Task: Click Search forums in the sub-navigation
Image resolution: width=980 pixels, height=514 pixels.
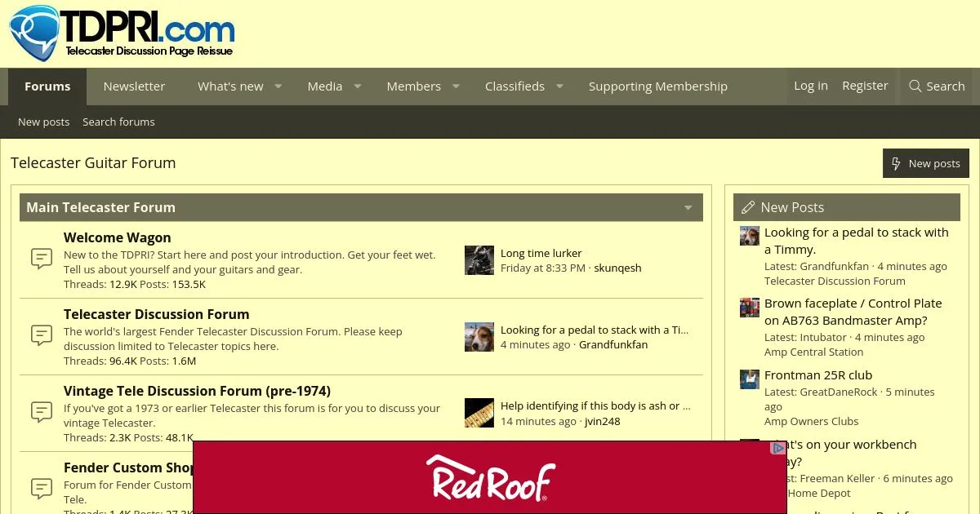Action: pyautogui.click(x=118, y=122)
